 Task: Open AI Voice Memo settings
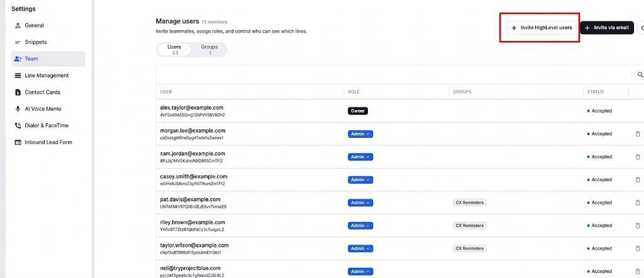point(48,109)
